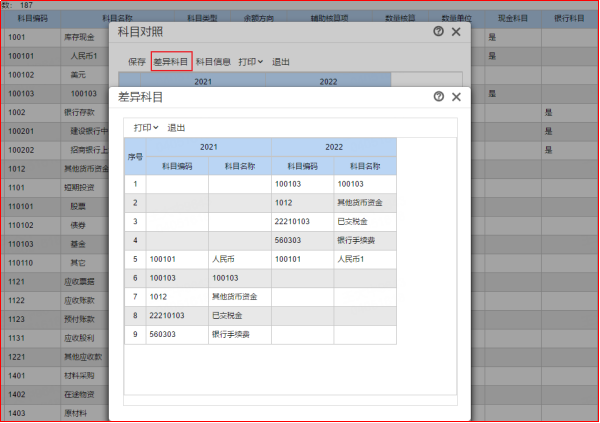This screenshot has width=600, height=423.
Task: Click 退出 in 科目对照 toolbar
Action: (x=281, y=62)
